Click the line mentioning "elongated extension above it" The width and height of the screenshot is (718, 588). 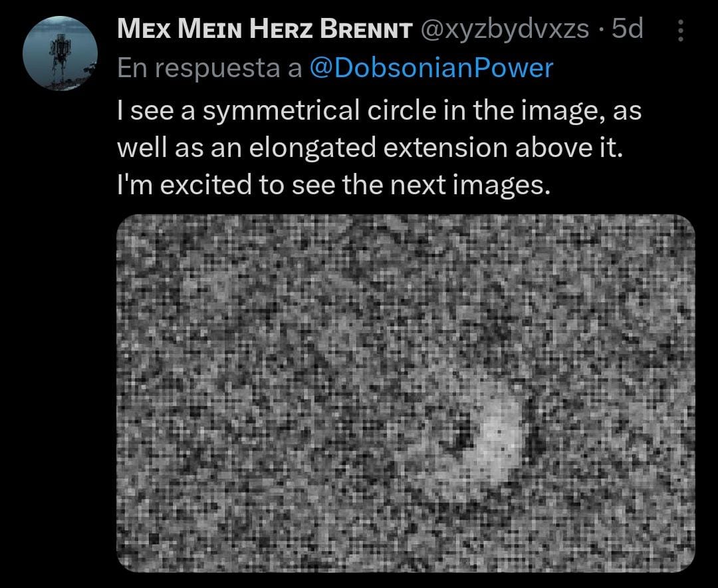click(370, 148)
